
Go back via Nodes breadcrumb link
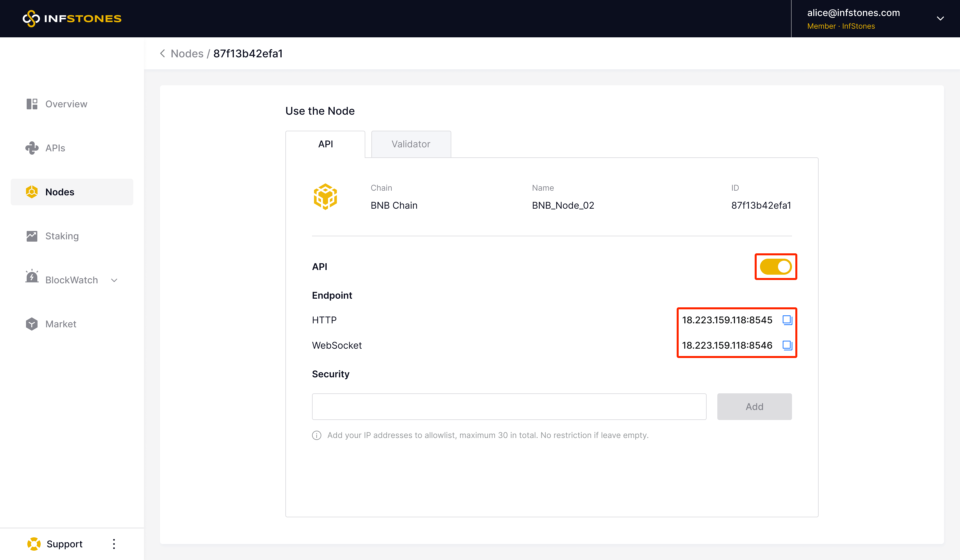coord(187,53)
